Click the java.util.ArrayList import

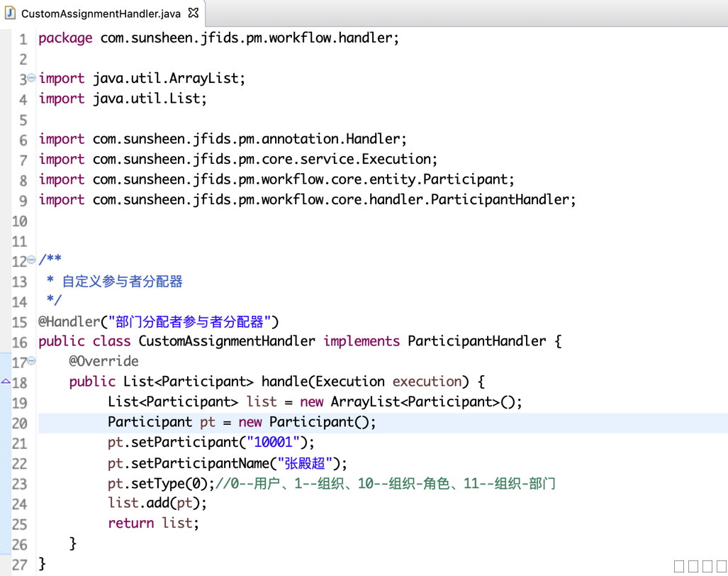(169, 78)
